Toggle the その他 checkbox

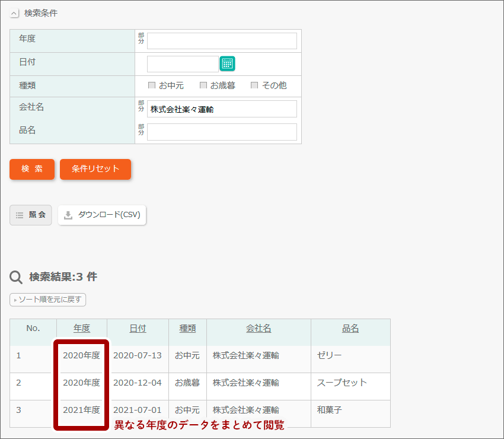pos(254,85)
